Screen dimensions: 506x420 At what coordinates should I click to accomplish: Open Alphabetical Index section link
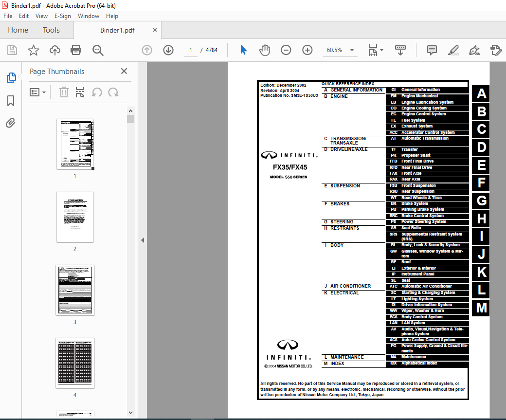click(427, 363)
